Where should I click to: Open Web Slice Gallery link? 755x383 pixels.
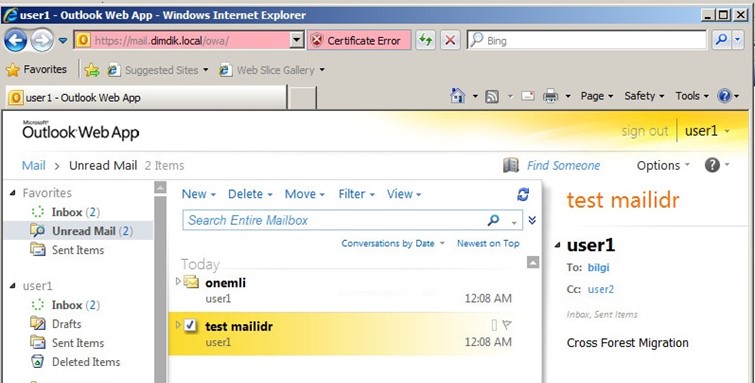click(272, 70)
